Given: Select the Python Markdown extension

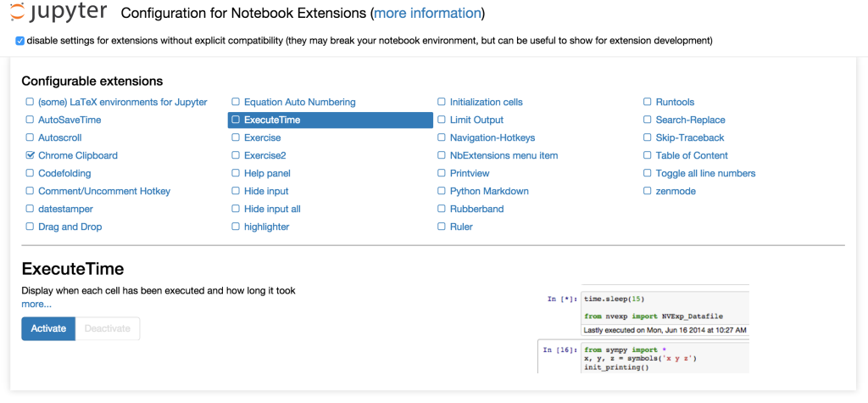Looking at the screenshot, I should click(489, 191).
